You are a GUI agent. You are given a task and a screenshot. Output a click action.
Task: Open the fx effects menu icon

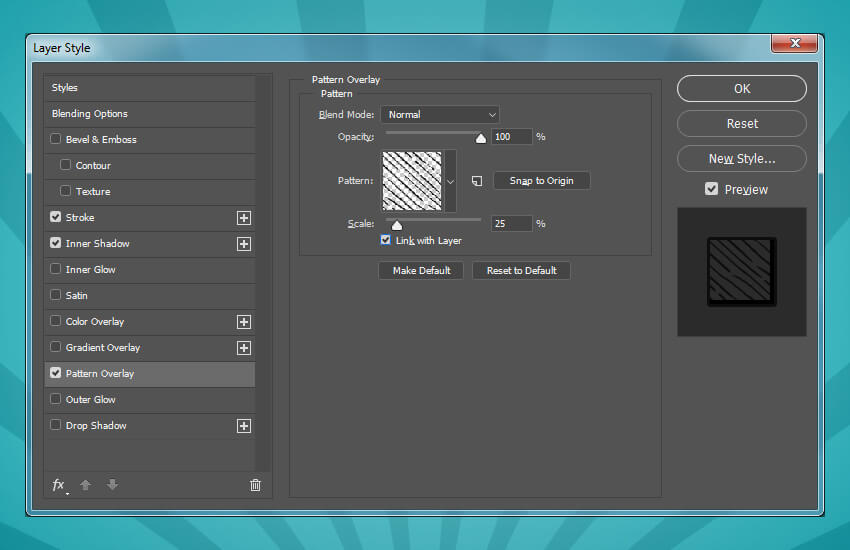click(x=59, y=485)
